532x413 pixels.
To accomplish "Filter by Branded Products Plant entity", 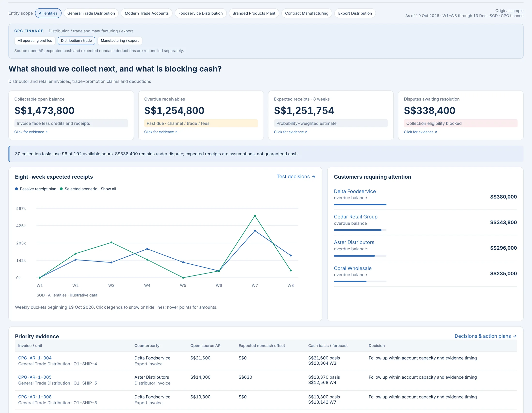I will [x=254, y=13].
